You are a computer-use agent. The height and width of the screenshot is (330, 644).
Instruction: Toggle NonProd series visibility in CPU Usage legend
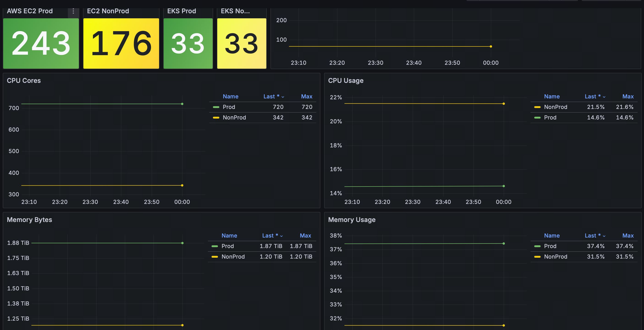tap(556, 107)
